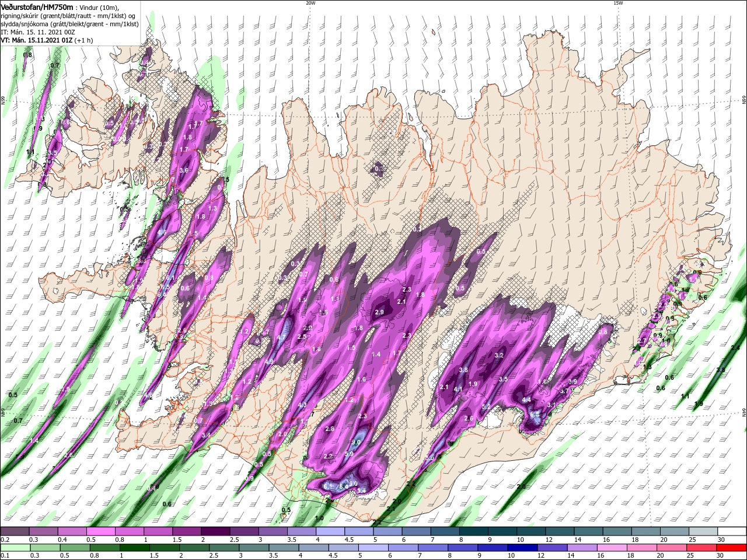Click the 4.3 precipitation value on the map

pos(302,405)
